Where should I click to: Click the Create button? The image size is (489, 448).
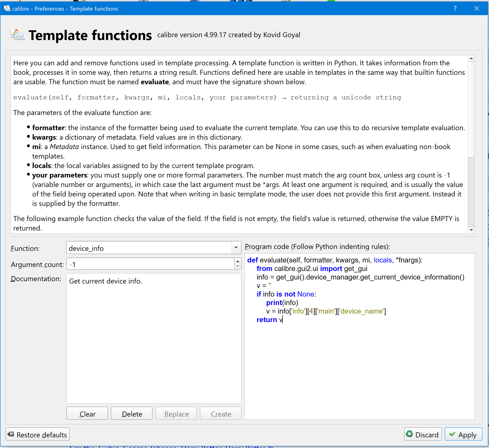pyautogui.click(x=221, y=414)
